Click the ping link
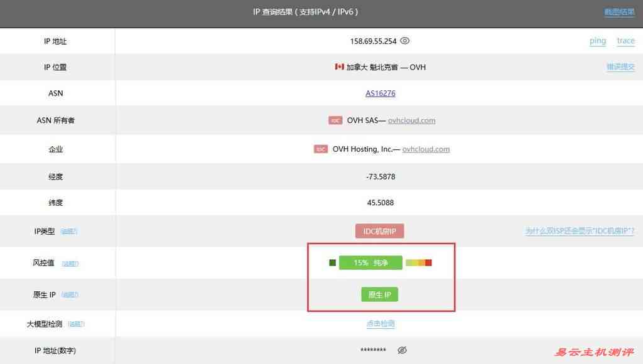The image size is (643, 364). pyautogui.click(x=598, y=41)
